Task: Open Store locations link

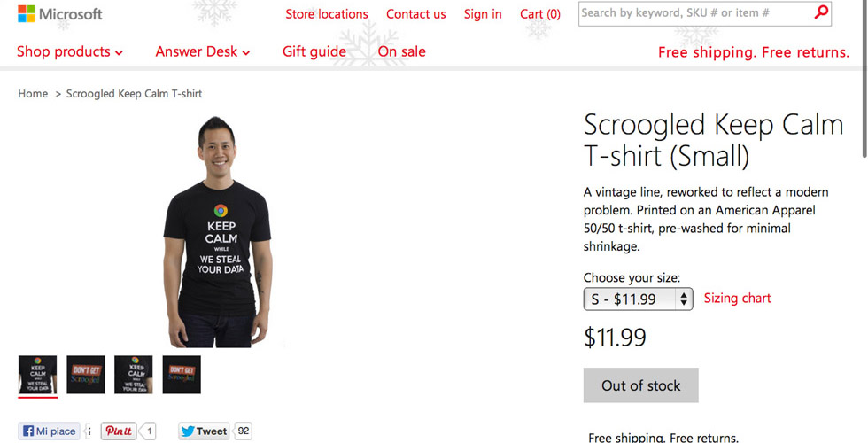Action: [x=327, y=14]
